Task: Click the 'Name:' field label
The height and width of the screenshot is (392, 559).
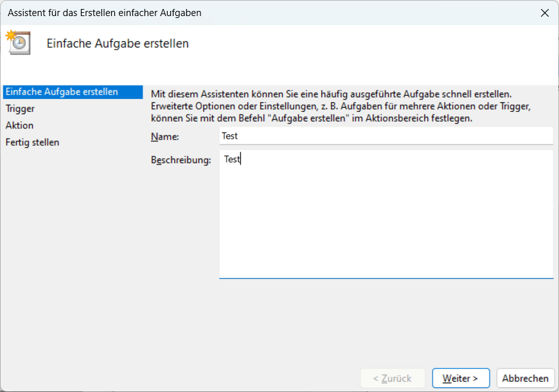Action: [x=165, y=136]
